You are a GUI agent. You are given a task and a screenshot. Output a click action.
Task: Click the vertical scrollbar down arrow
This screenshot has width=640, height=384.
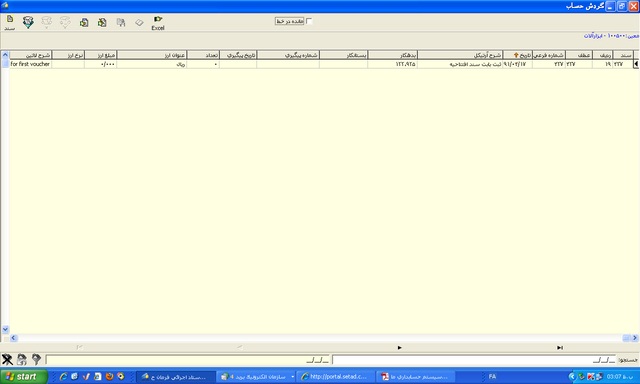(5, 329)
